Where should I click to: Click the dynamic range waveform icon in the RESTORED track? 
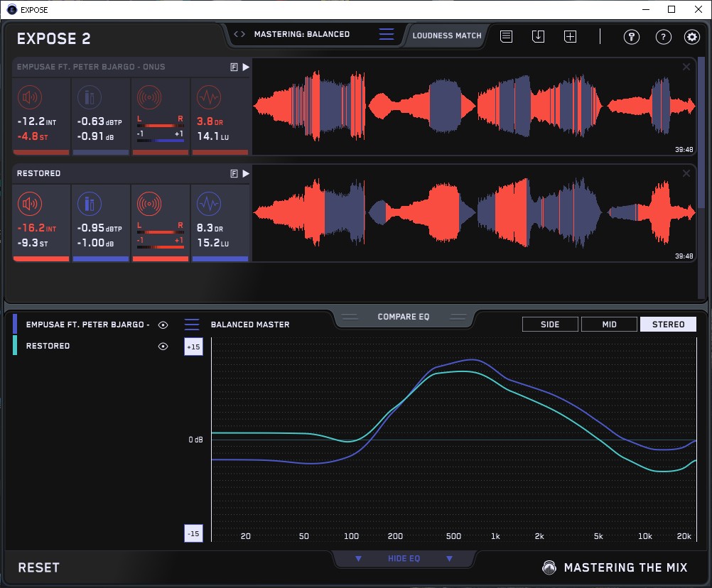click(x=209, y=204)
